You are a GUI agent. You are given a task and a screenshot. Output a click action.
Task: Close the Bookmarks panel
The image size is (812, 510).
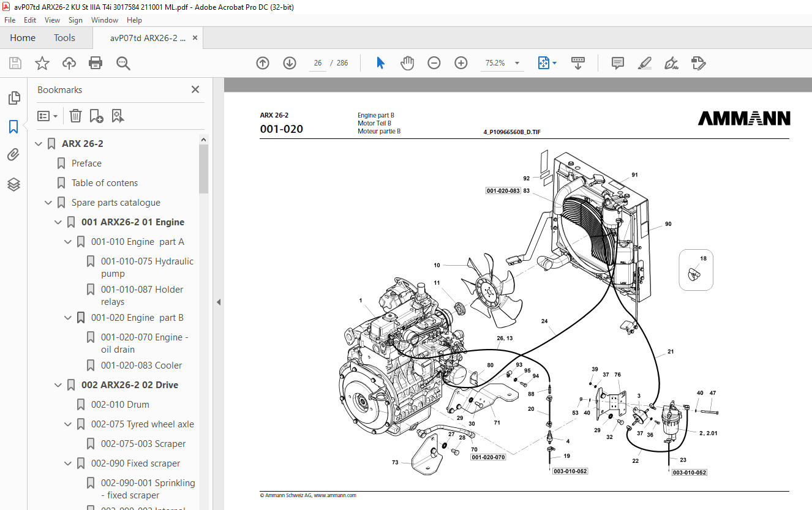195,89
